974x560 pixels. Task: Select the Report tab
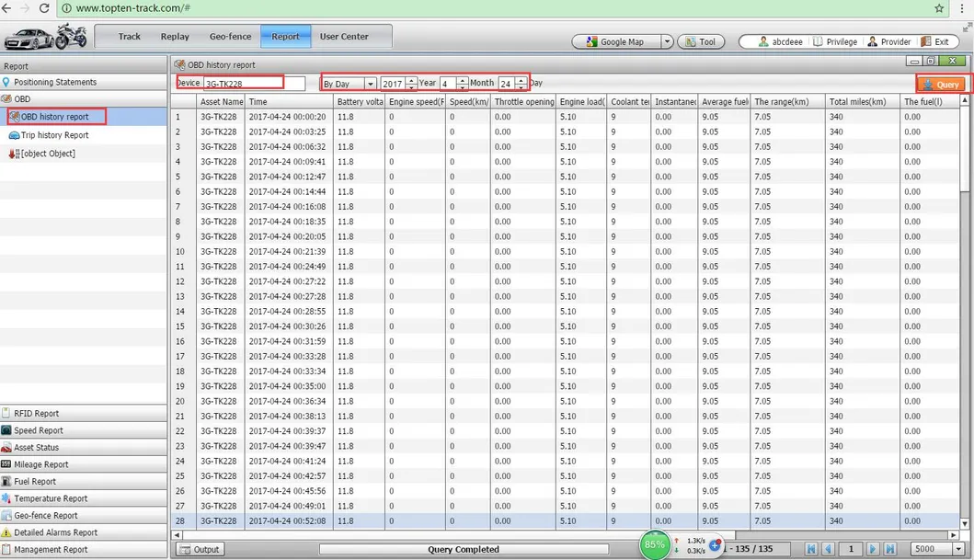pos(286,37)
